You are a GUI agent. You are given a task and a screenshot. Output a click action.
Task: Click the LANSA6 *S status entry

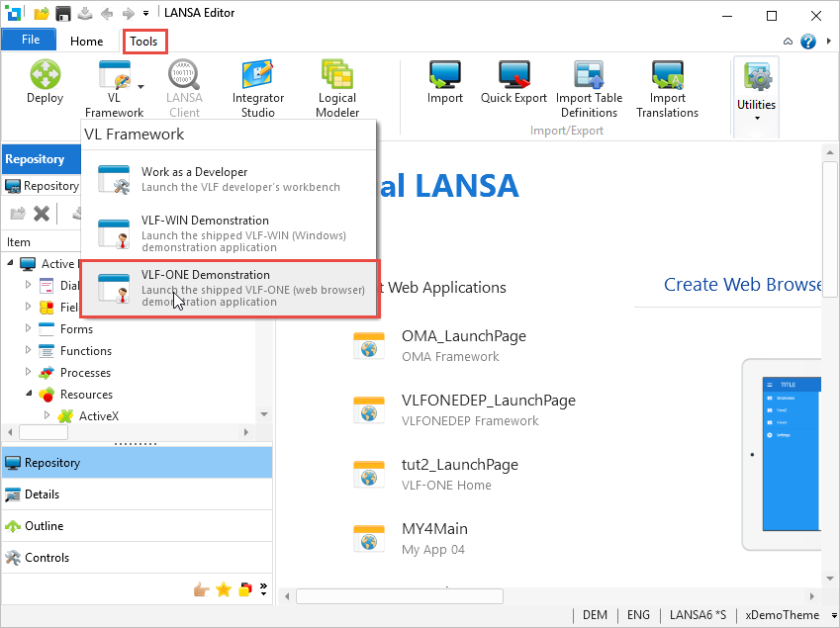click(698, 615)
